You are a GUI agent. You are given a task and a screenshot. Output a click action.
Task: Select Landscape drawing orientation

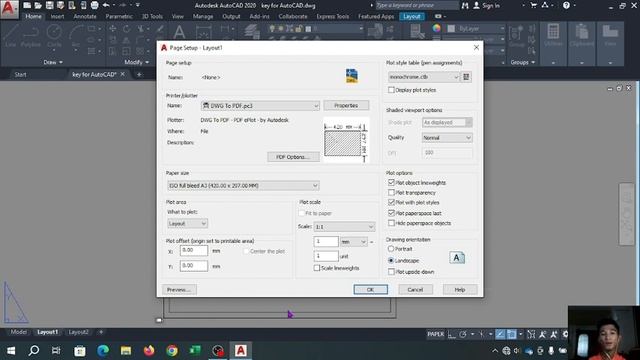click(x=391, y=260)
